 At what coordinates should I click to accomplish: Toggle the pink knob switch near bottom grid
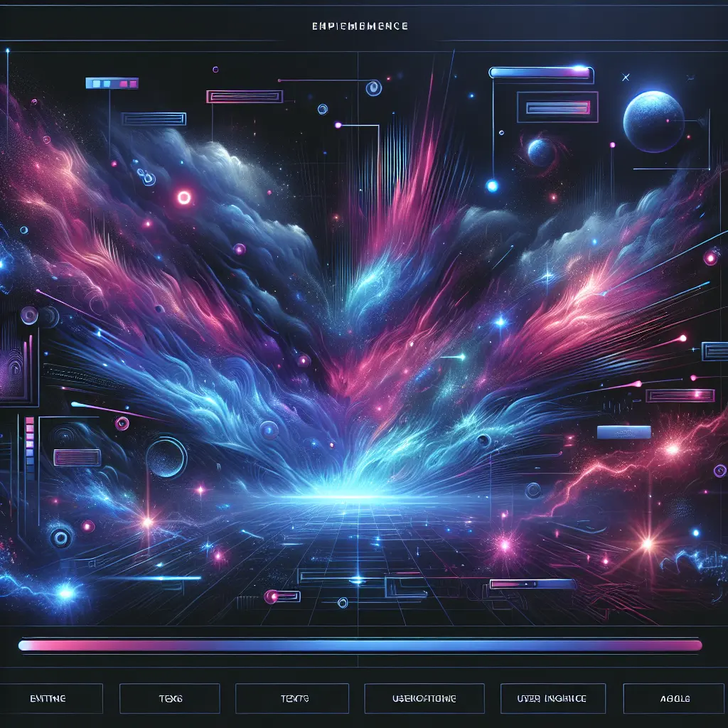point(281,596)
